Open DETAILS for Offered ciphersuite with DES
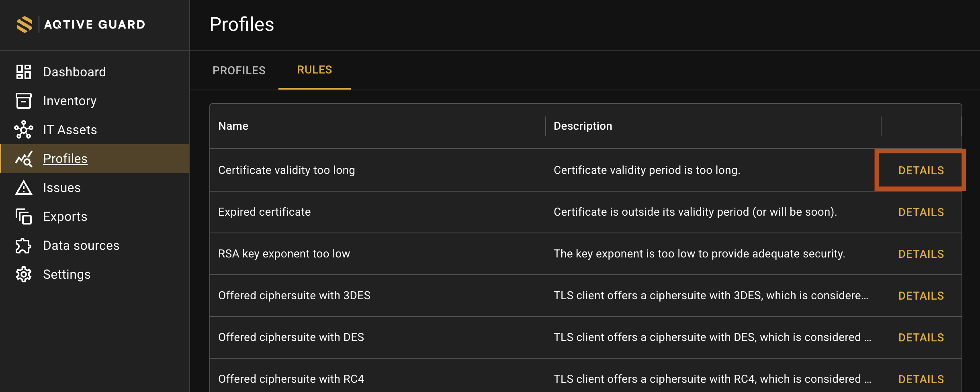This screenshot has width=980, height=392. [921, 337]
